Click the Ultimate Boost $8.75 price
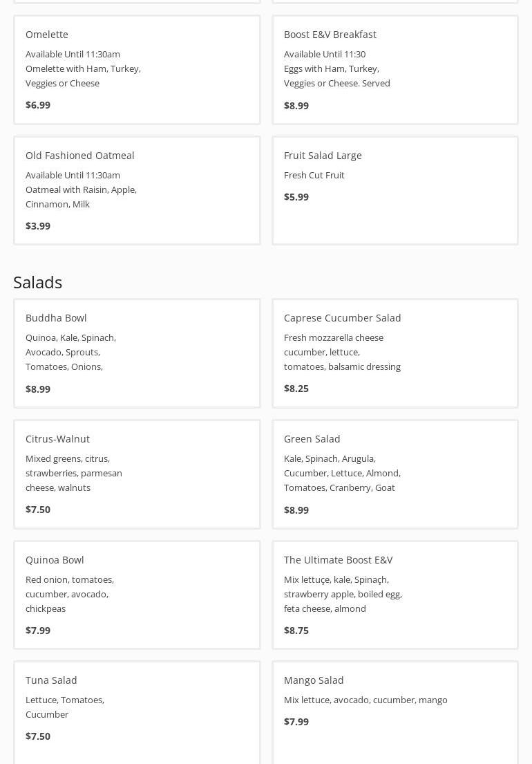 pos(296,631)
